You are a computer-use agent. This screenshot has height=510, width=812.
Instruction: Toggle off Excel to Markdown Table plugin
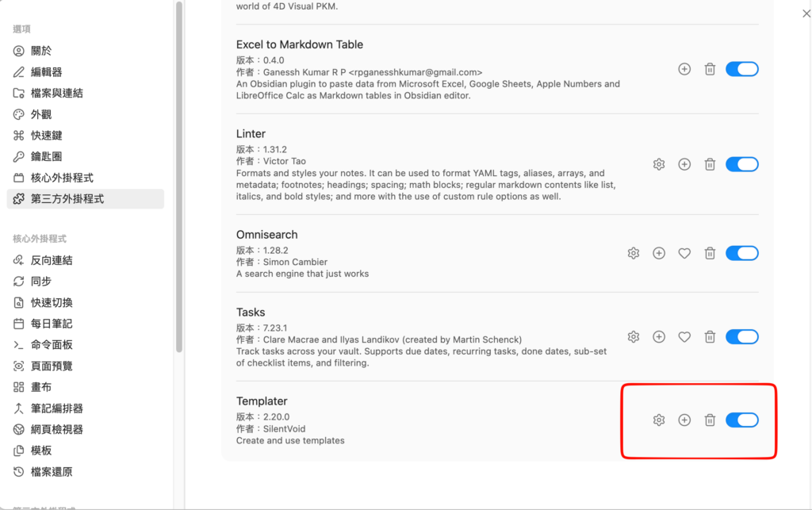pos(742,69)
